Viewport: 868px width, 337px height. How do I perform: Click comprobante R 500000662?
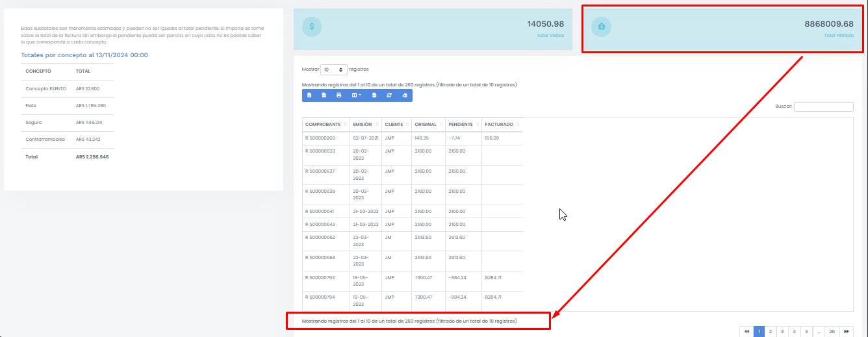click(320, 237)
